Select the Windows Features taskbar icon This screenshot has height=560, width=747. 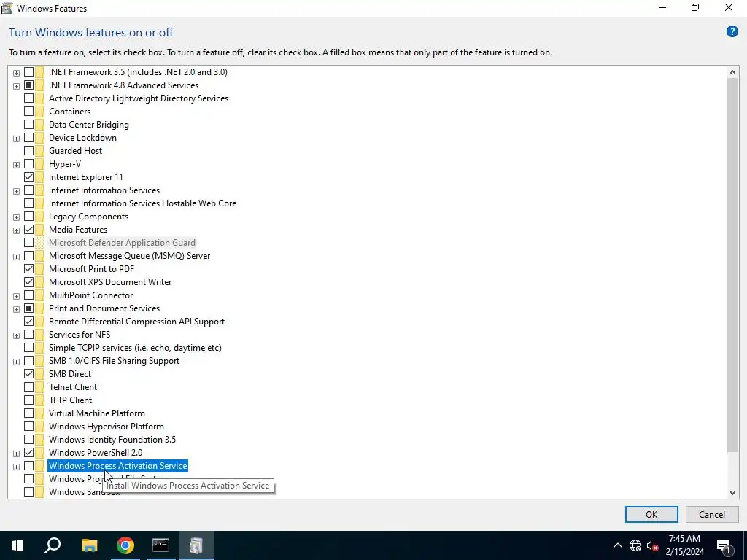[196, 545]
